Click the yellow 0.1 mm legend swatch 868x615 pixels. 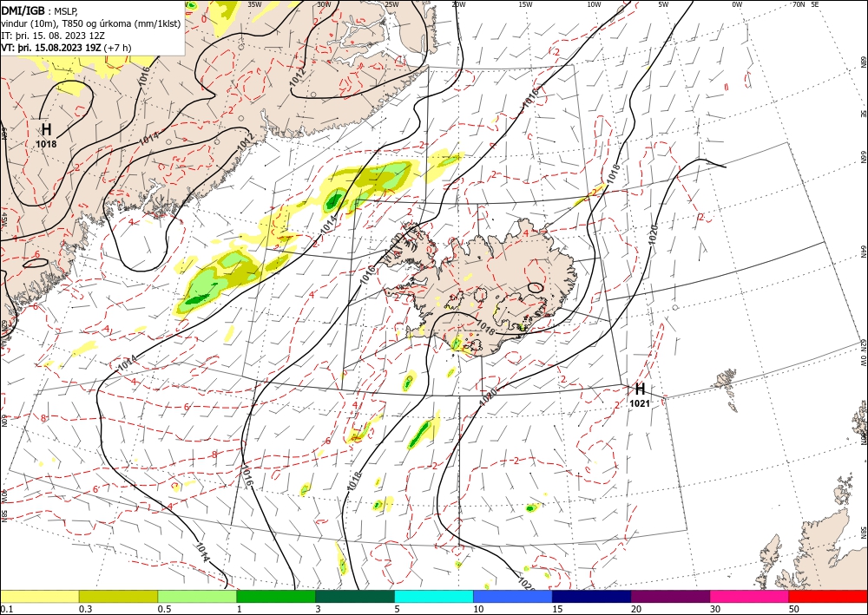click(x=39, y=596)
